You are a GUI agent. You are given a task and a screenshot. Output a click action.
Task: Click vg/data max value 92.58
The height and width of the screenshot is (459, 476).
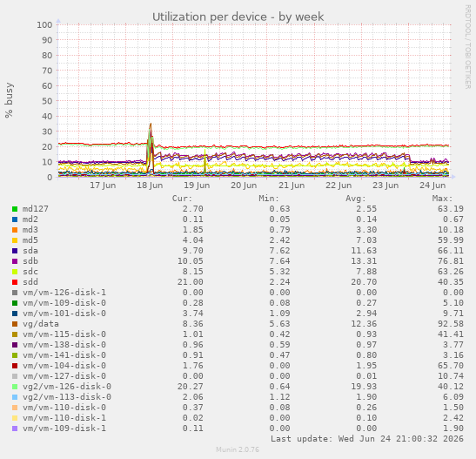pos(451,324)
